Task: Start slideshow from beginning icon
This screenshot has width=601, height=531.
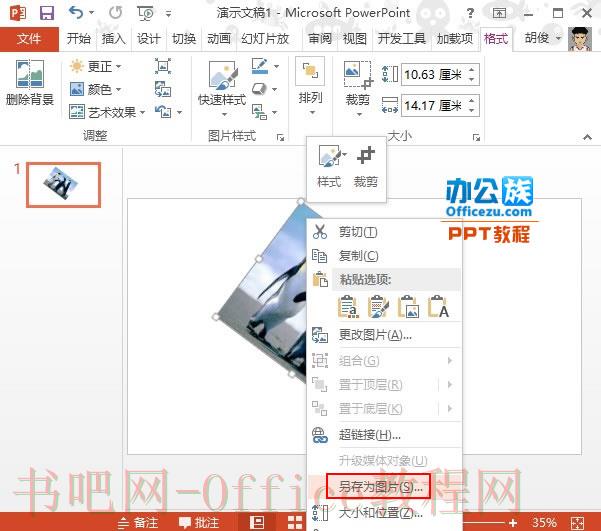Action: pyautogui.click(x=145, y=13)
